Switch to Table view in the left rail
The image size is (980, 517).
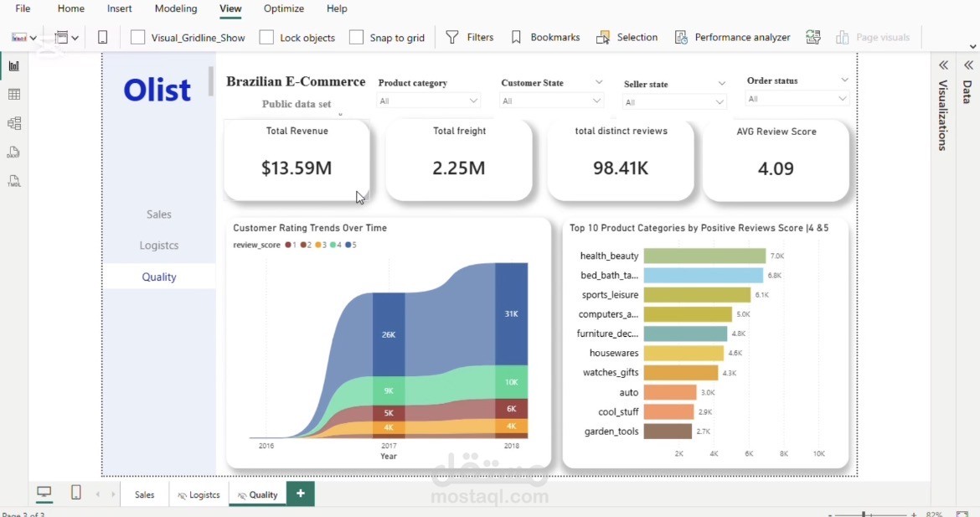pyautogui.click(x=13, y=95)
